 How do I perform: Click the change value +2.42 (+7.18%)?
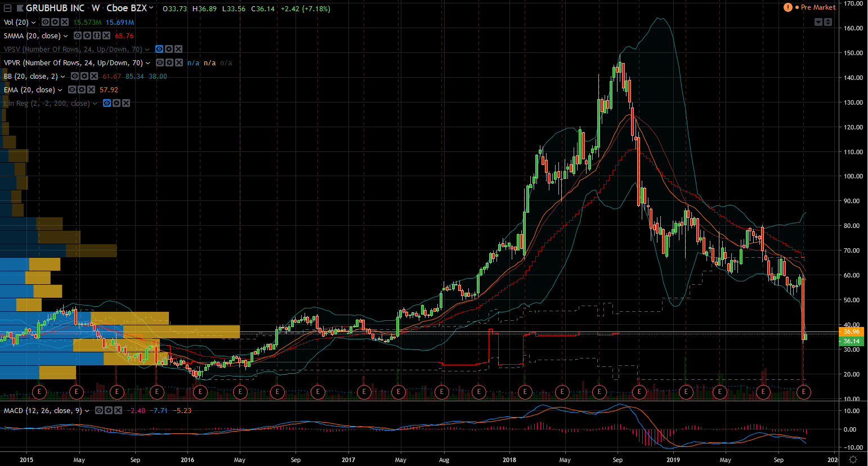[306, 9]
